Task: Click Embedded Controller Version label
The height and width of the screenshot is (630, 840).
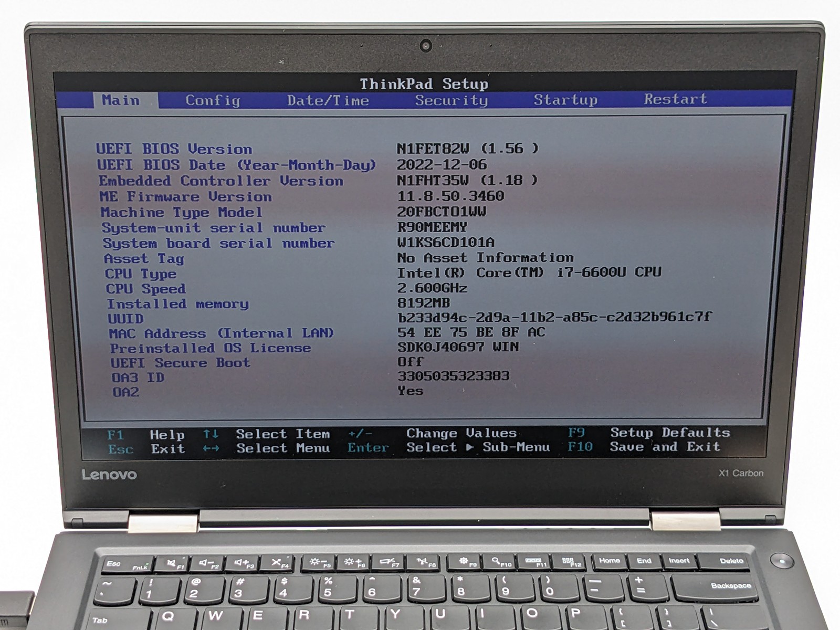Action: point(221,181)
